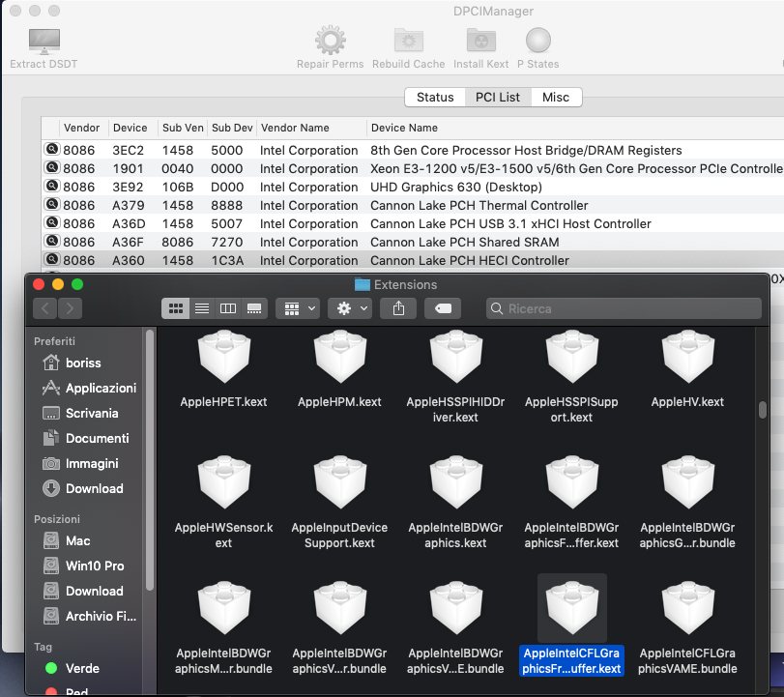Select AppleInputDeviceSupport.kext file
784x697 pixels.
pos(339,503)
